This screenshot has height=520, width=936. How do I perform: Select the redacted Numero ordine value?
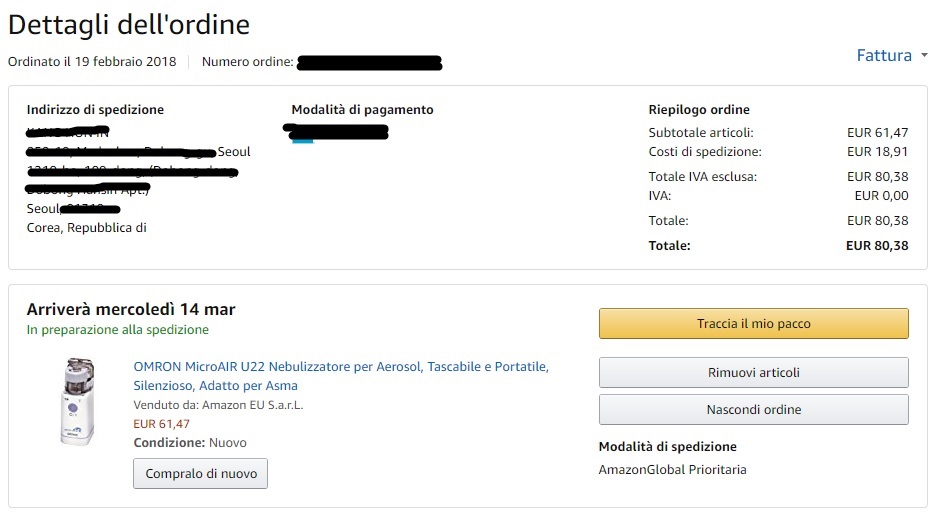(x=369, y=63)
